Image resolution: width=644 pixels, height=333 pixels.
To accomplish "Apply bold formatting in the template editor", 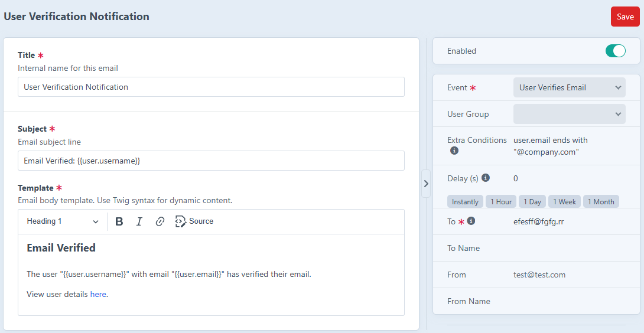I will 119,221.
